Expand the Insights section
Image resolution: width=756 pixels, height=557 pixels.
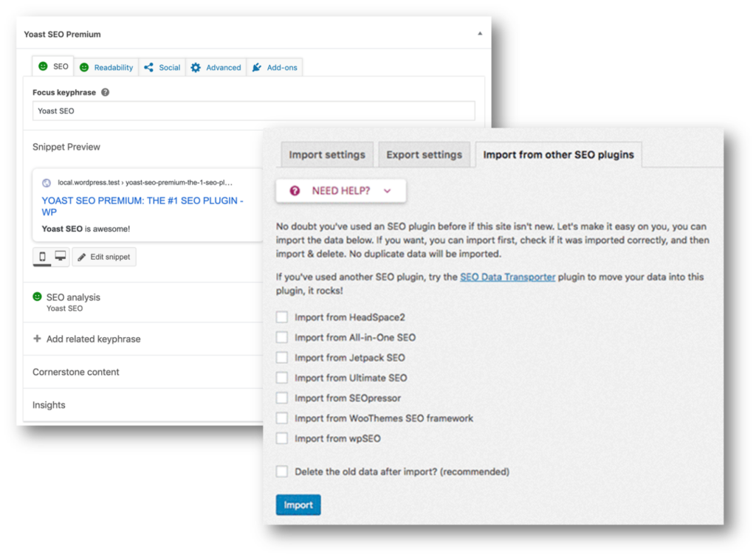tap(49, 405)
